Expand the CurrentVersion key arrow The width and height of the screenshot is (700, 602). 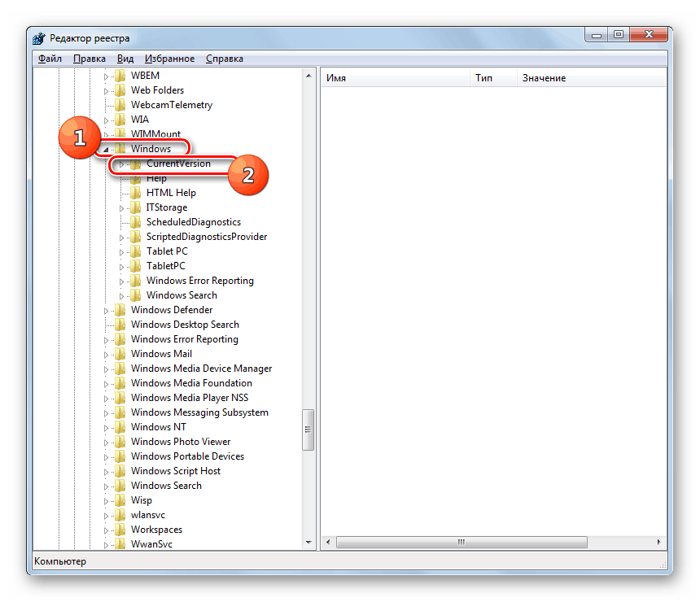(x=121, y=164)
